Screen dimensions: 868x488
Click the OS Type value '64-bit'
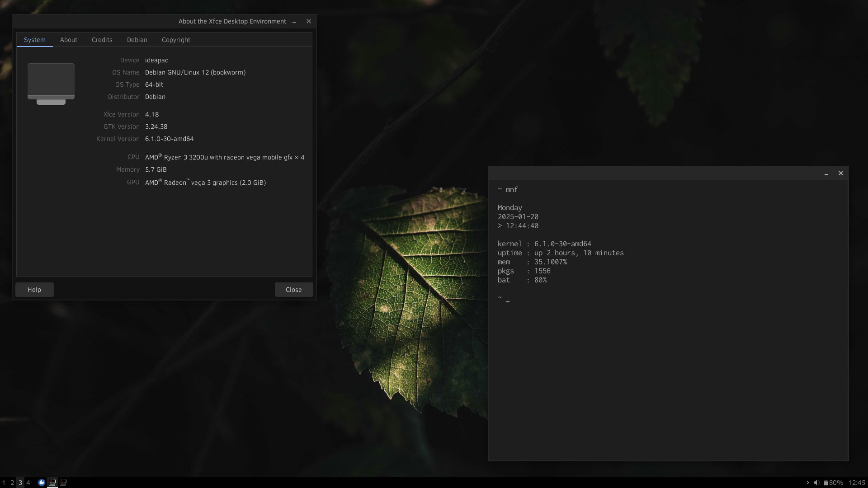154,84
